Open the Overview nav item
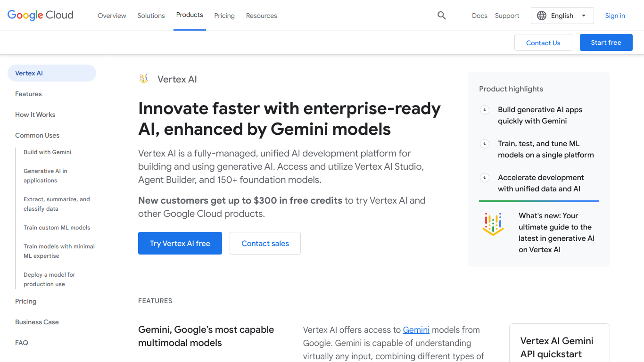644x362 pixels. [x=112, y=16]
